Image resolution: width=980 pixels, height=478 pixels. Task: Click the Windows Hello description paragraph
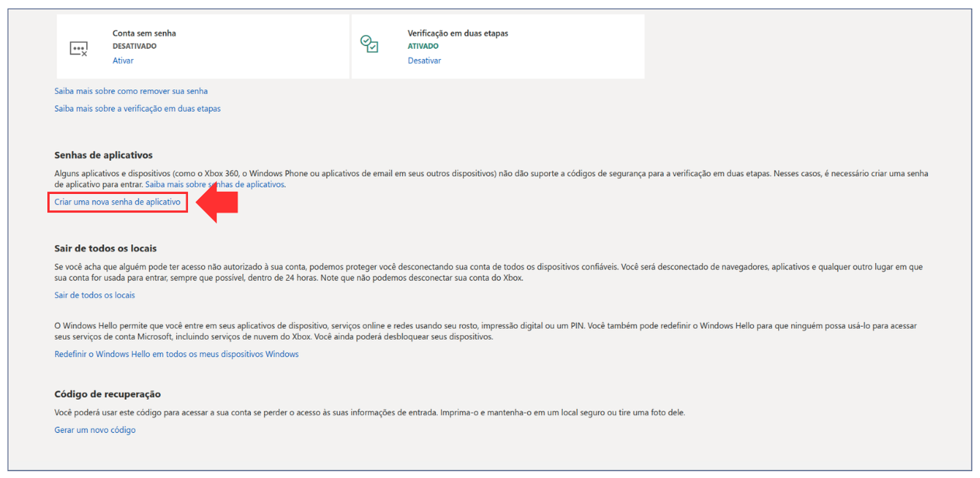[489, 331]
